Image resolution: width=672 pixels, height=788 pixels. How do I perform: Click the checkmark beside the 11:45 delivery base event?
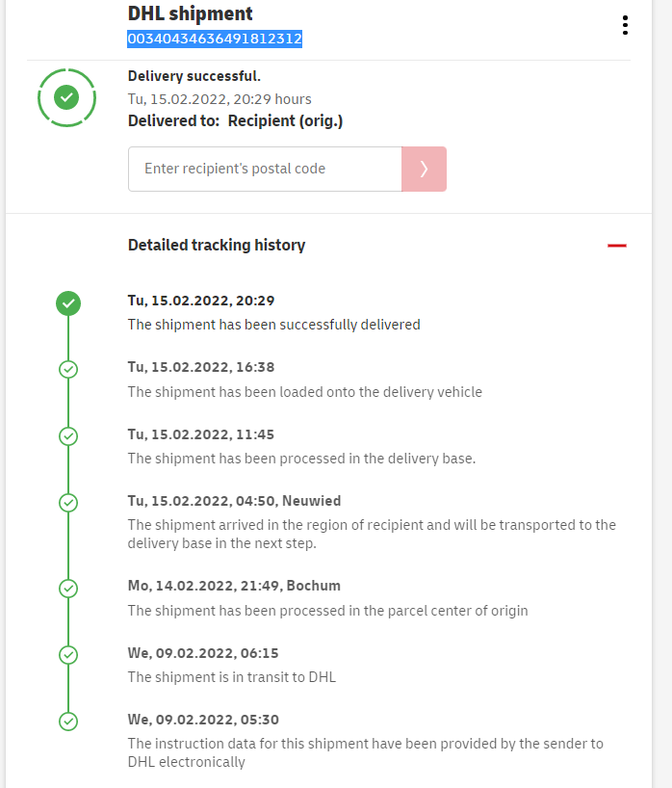[68, 436]
